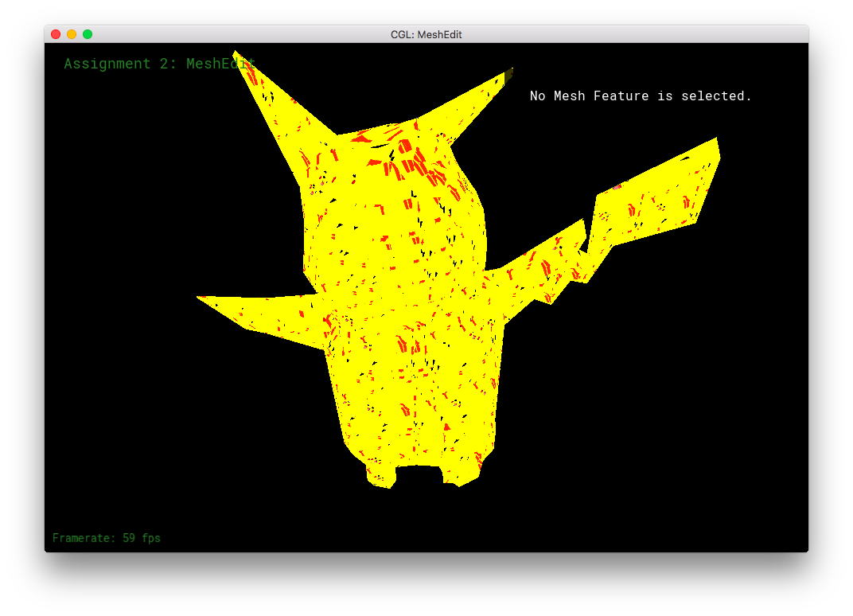Minimize the MeshEdit window with yellow button

pos(72,34)
